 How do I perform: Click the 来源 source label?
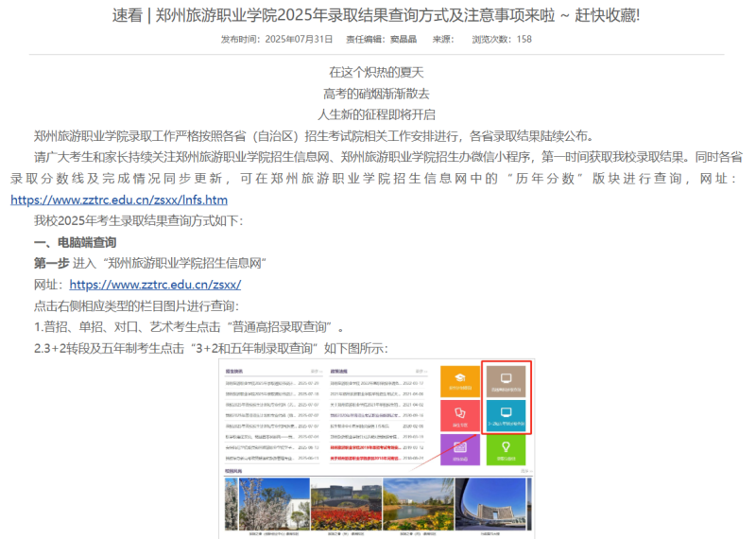442,39
